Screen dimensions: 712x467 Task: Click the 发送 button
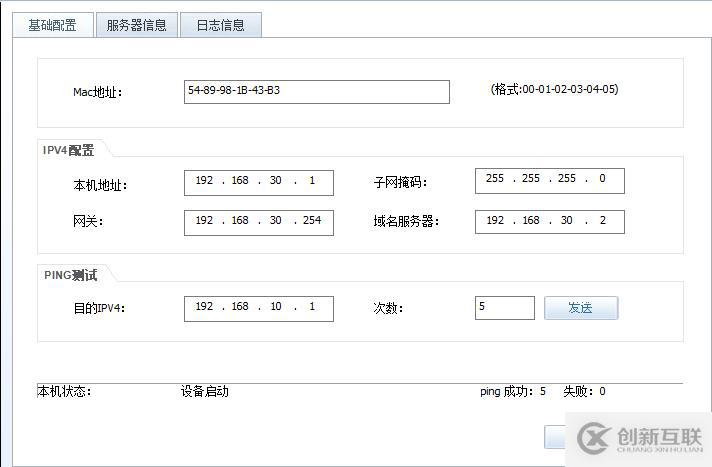[x=581, y=308]
